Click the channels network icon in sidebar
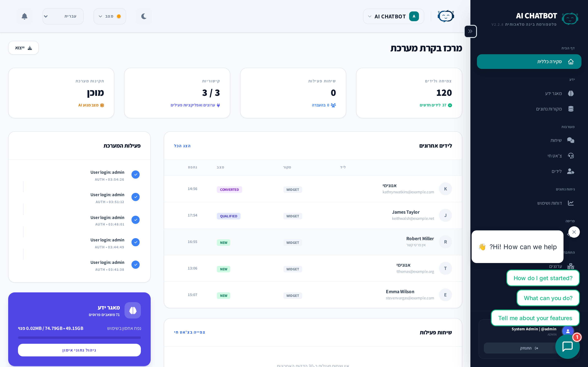Image resolution: width=588 pixels, height=367 pixels. 571,266
